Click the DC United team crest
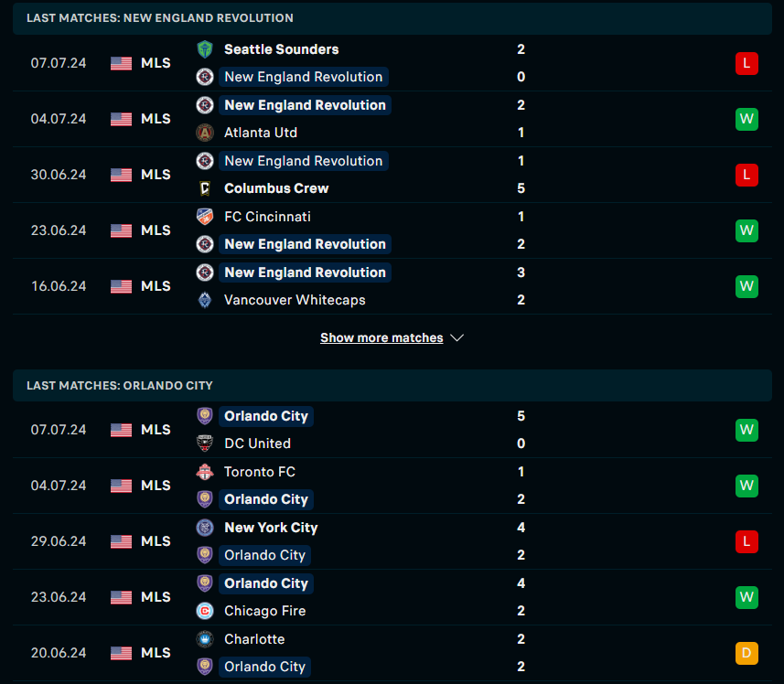The height and width of the screenshot is (684, 784). coord(205,444)
